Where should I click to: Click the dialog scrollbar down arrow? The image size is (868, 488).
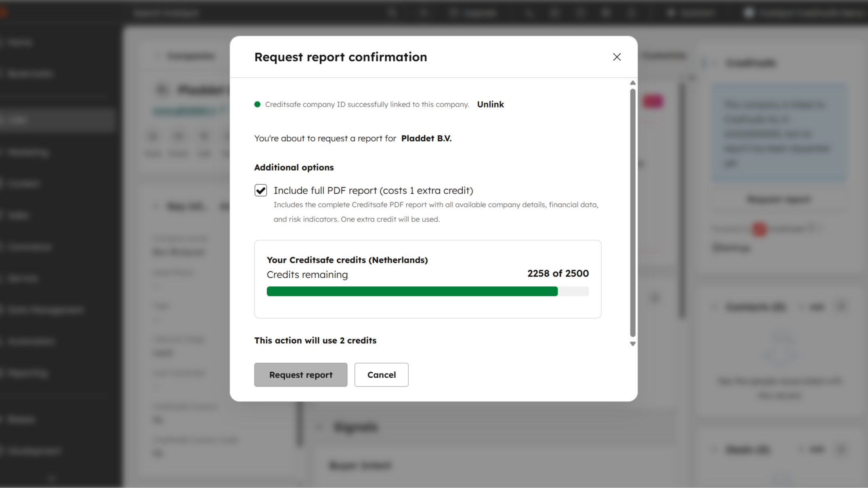pos(632,344)
